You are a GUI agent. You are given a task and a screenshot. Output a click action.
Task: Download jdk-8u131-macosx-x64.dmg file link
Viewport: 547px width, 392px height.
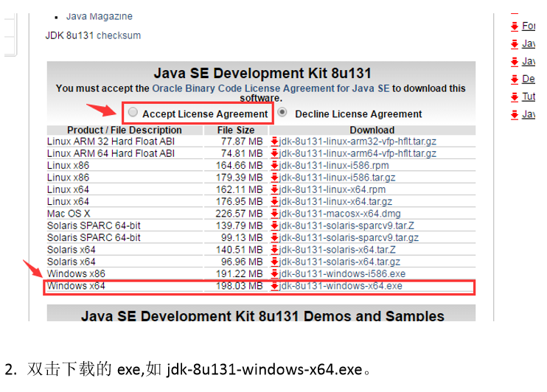tap(340, 214)
